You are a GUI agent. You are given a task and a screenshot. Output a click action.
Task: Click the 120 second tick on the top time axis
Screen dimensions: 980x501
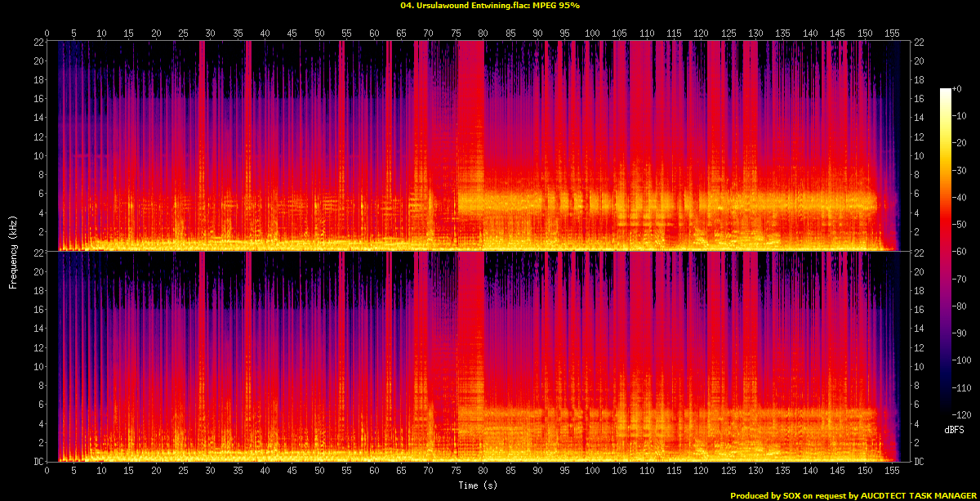pyautogui.click(x=701, y=34)
